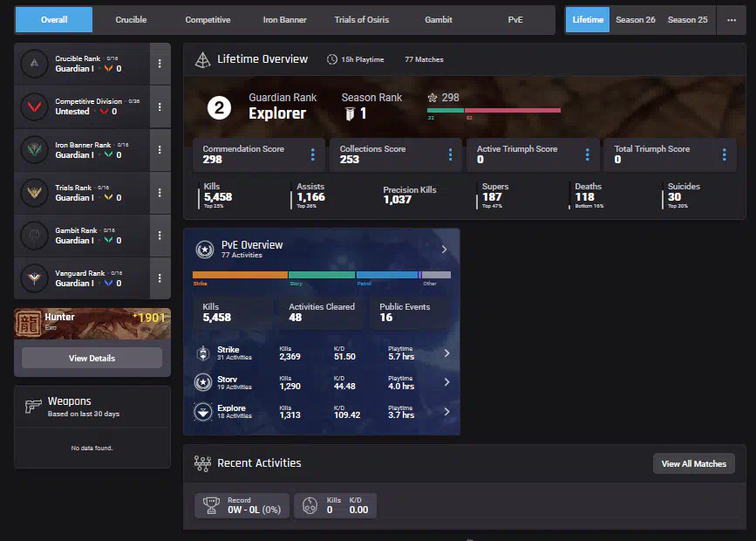Switch to the Competitive tab
This screenshot has width=756, height=541.
click(x=208, y=20)
